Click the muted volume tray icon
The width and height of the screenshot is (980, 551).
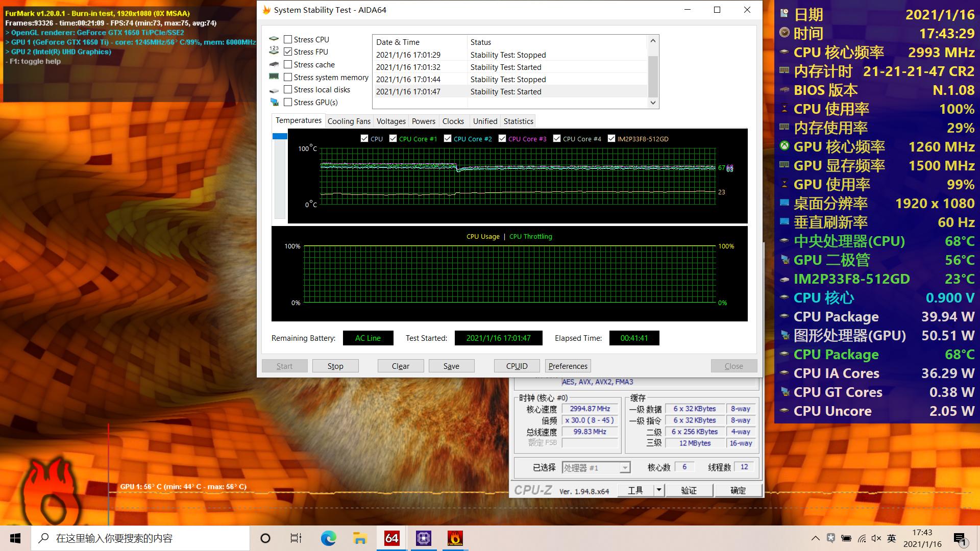click(876, 538)
